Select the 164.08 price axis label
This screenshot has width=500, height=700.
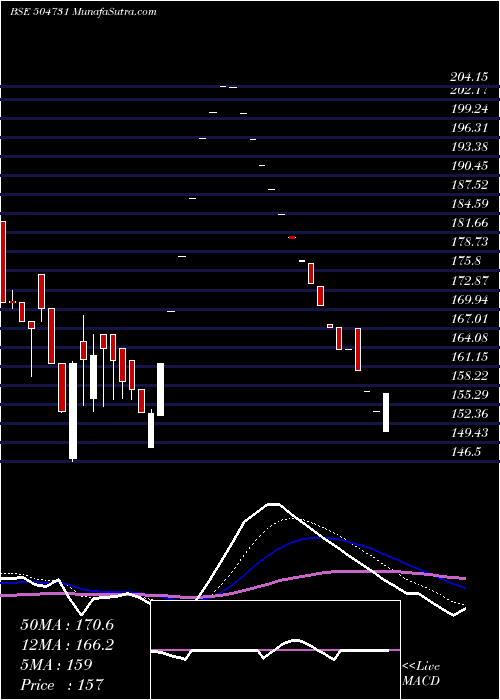pyautogui.click(x=469, y=338)
